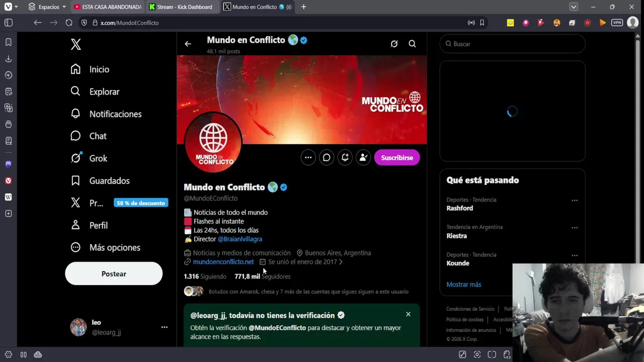The image size is (644, 362).
Task: Click the Postear button
Action: point(114,274)
